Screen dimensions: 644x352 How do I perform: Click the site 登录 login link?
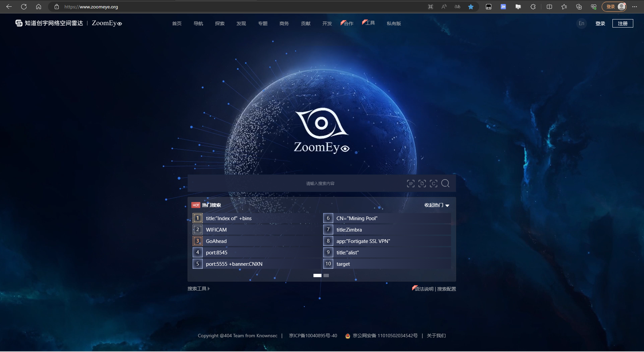[600, 23]
